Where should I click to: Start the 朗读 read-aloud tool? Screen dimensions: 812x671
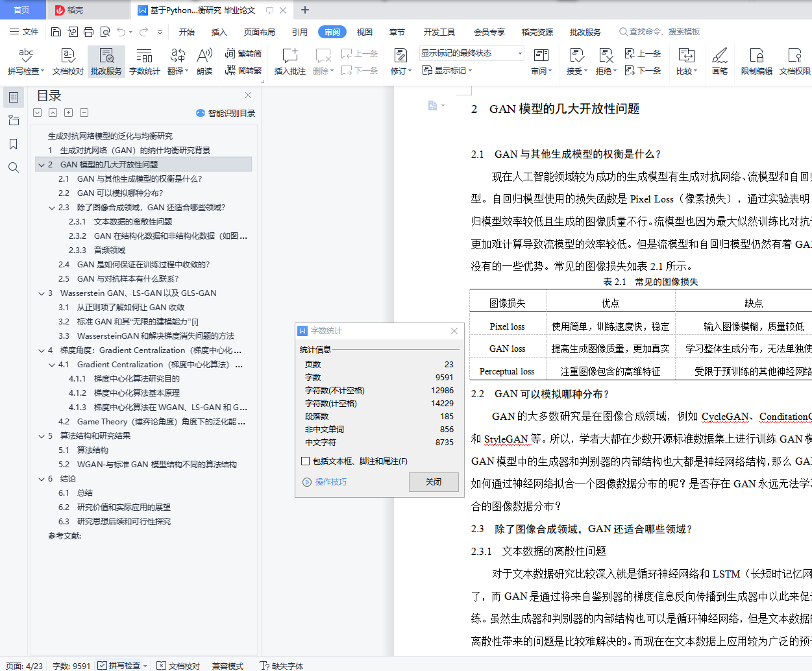point(205,62)
